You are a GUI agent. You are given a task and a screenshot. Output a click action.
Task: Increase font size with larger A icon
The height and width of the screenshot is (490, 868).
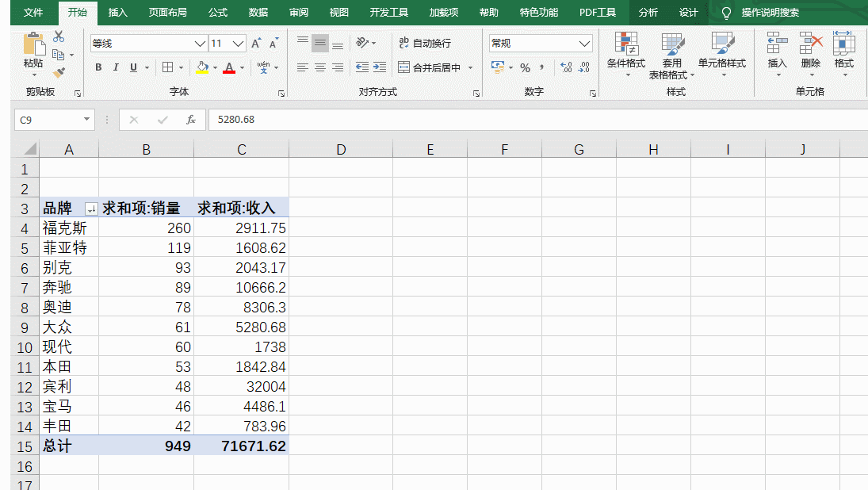click(x=256, y=43)
